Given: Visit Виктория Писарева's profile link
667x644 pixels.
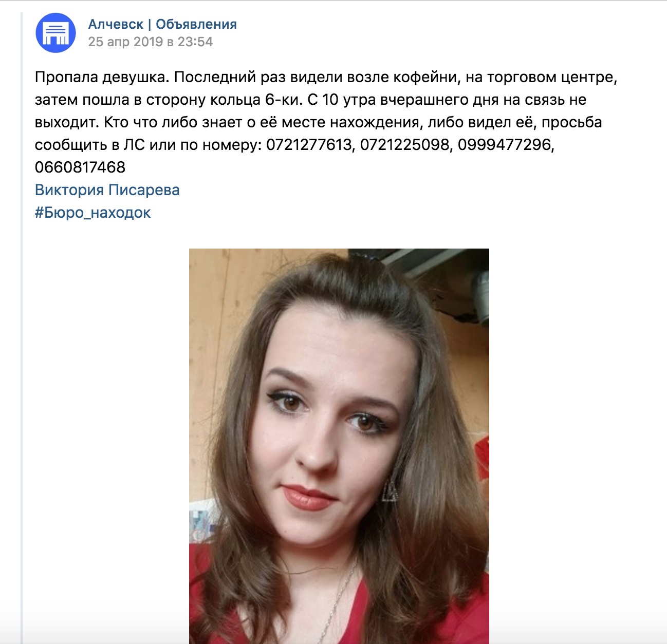Looking at the screenshot, I should click(x=107, y=190).
